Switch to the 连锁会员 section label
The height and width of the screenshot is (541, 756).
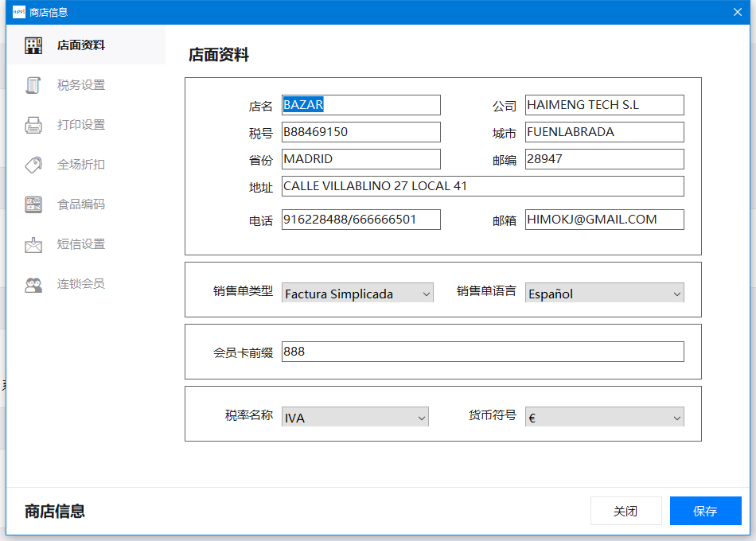[81, 284]
